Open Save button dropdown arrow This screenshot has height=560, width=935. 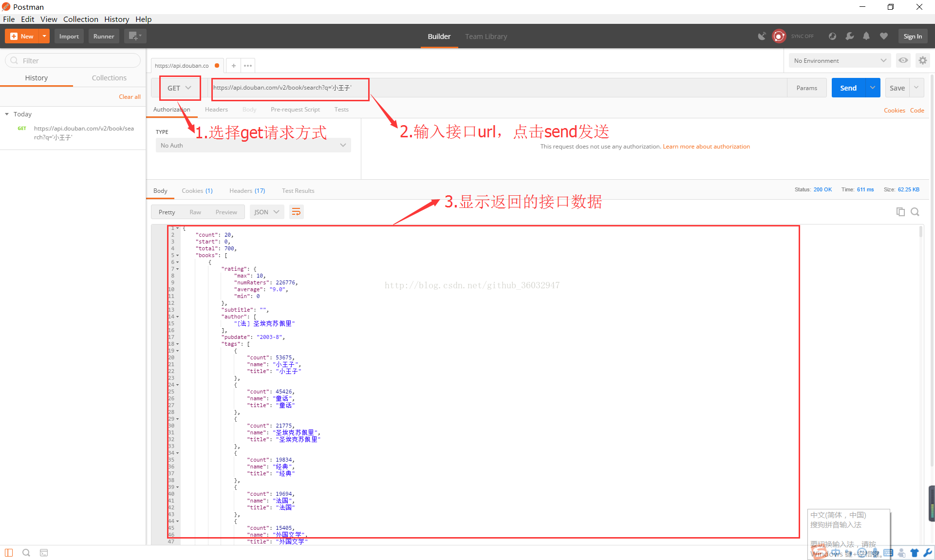coord(916,88)
